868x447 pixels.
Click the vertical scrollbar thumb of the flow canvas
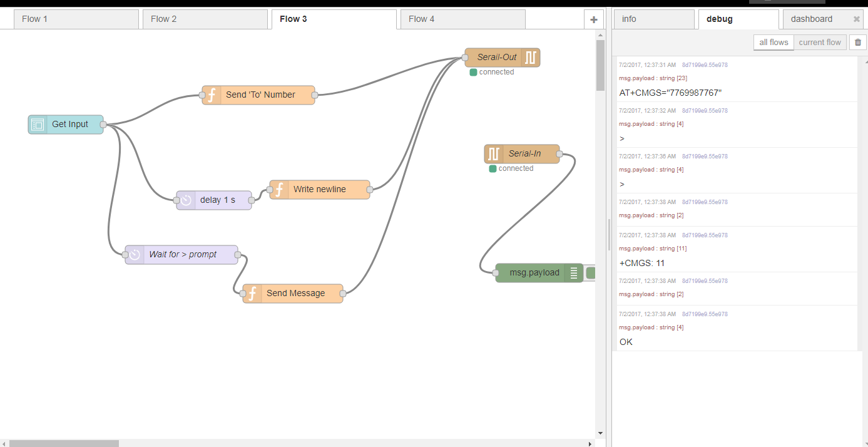[600, 65]
